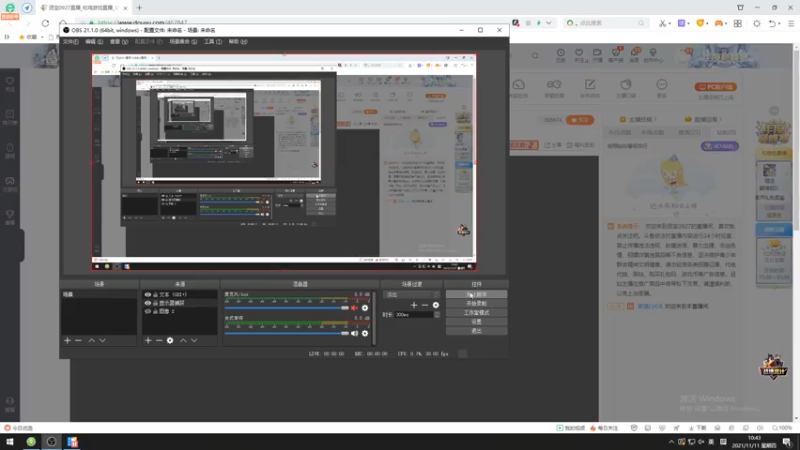Screen dimensions: 800x450
Task: Remove selected source with minus icon
Action: tap(159, 340)
